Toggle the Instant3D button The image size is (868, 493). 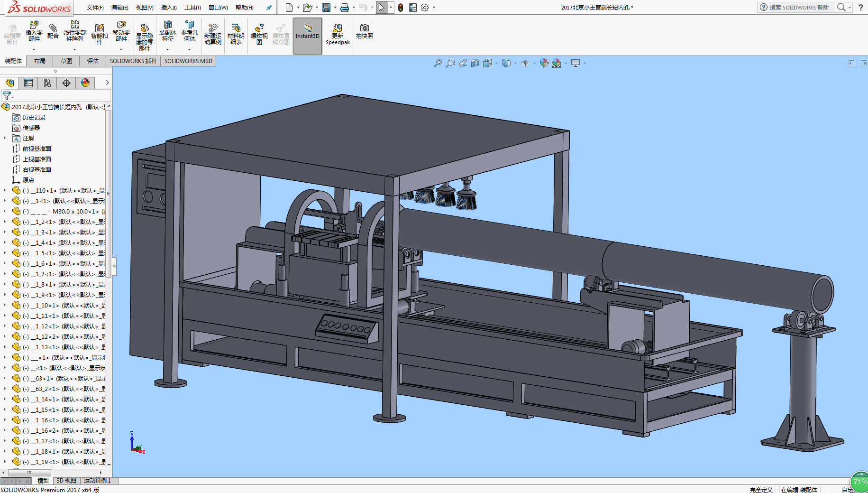coord(307,35)
